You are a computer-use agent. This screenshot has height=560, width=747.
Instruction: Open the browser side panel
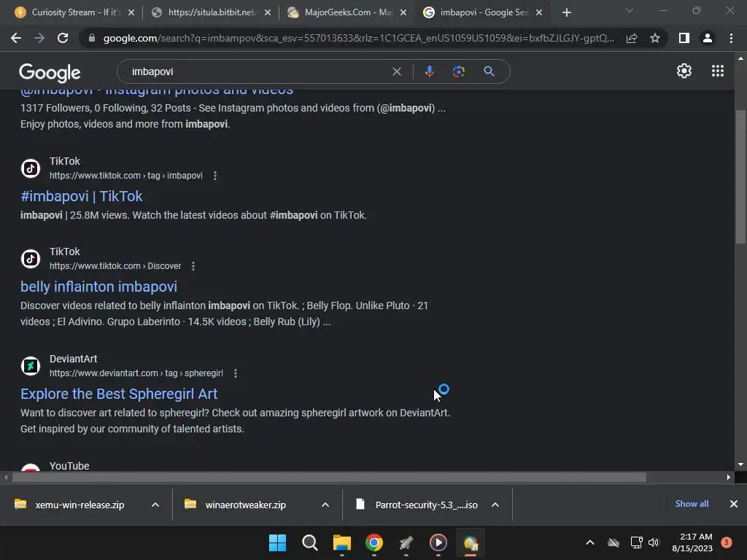coord(684,38)
